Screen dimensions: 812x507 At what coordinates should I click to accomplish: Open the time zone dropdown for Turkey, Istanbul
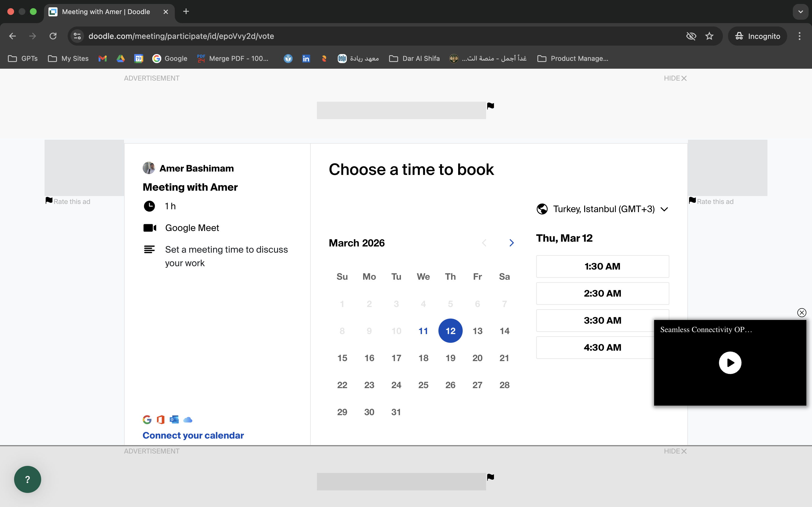602,209
